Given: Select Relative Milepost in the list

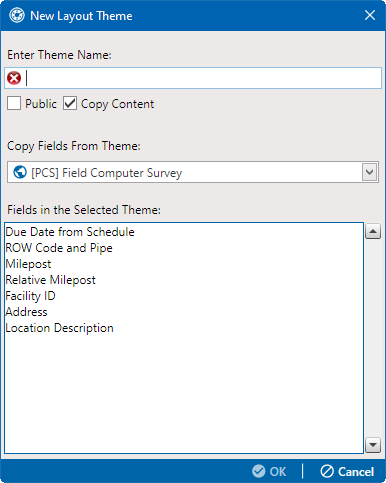Looking at the screenshot, I should click(50, 280).
